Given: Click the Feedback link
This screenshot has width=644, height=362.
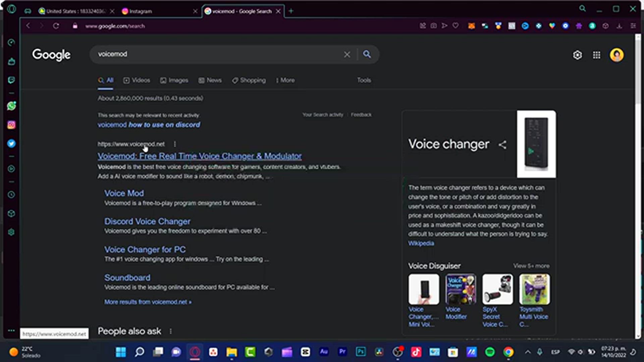Looking at the screenshot, I should [x=361, y=115].
